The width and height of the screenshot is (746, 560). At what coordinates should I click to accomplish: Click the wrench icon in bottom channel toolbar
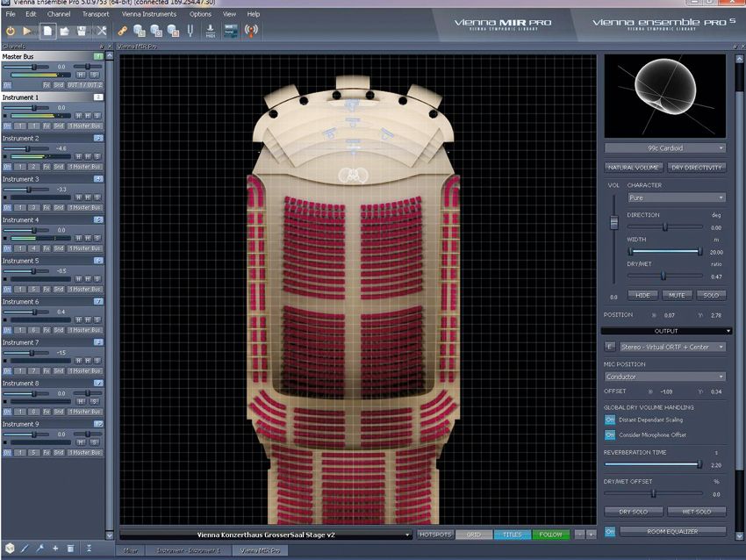(40, 548)
